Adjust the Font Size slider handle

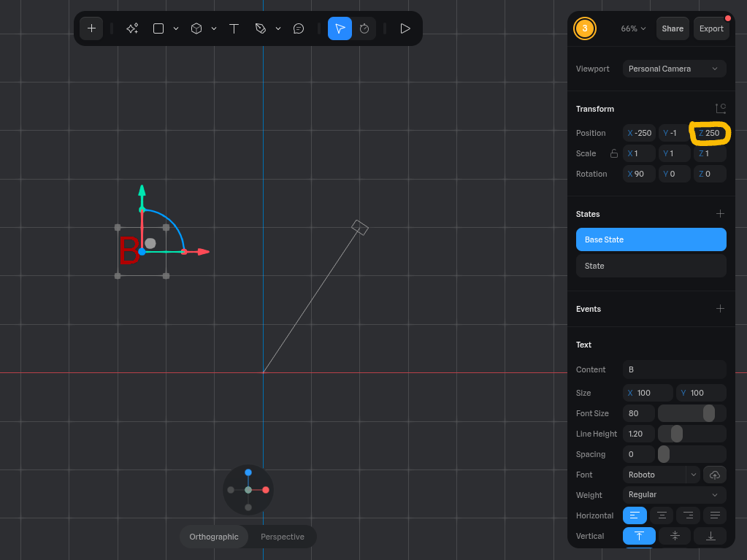click(708, 413)
